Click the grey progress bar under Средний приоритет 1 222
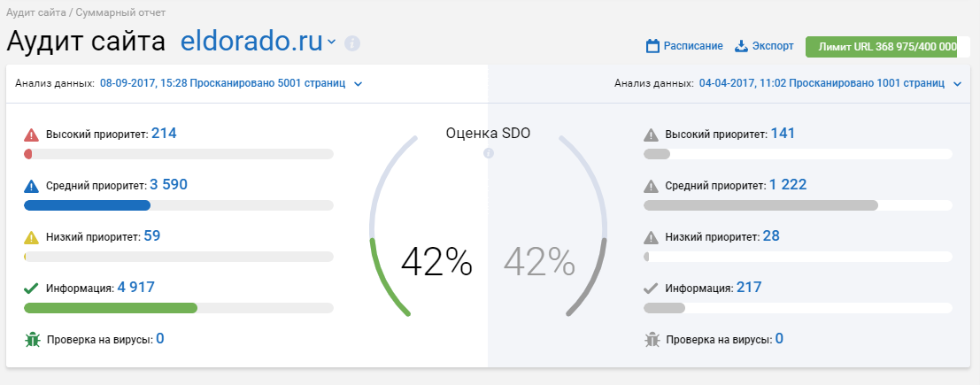This screenshot has height=385, width=980. 799,205
